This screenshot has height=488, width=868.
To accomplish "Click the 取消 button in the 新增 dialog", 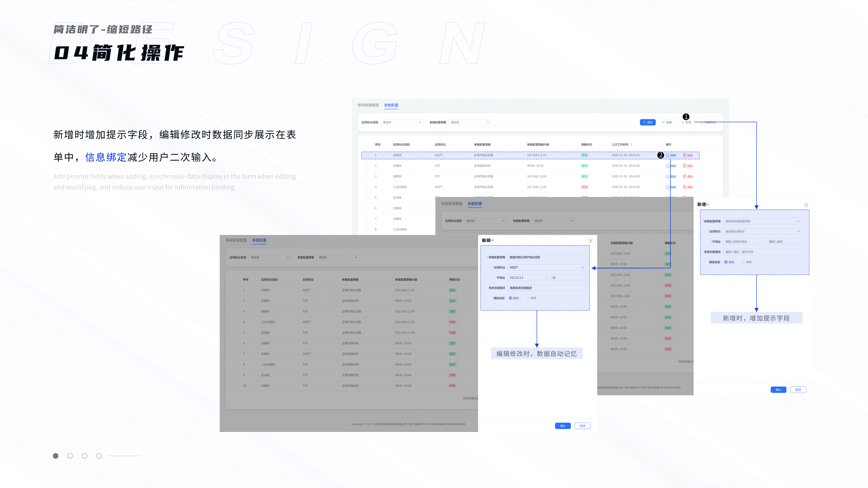I will coord(798,390).
